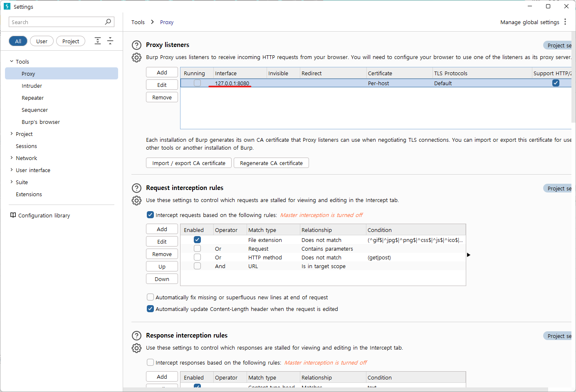Enable the Request Contains parameters rule

197,249
